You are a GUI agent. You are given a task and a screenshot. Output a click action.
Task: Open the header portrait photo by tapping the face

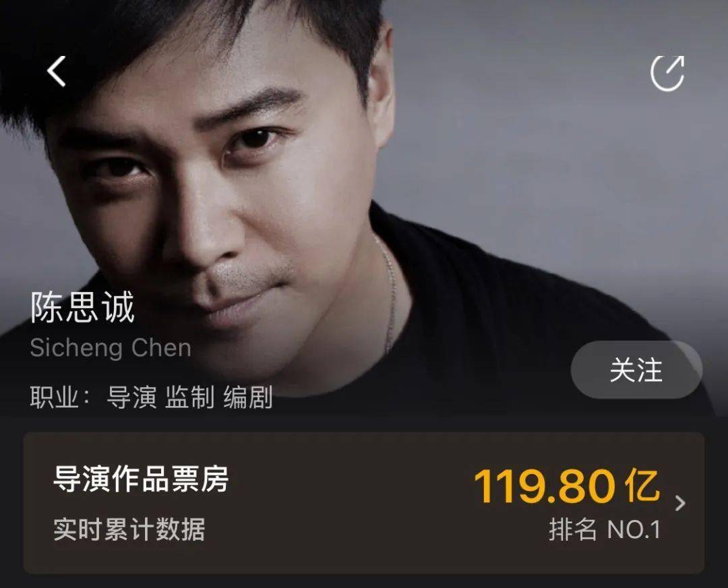pyautogui.click(x=218, y=186)
